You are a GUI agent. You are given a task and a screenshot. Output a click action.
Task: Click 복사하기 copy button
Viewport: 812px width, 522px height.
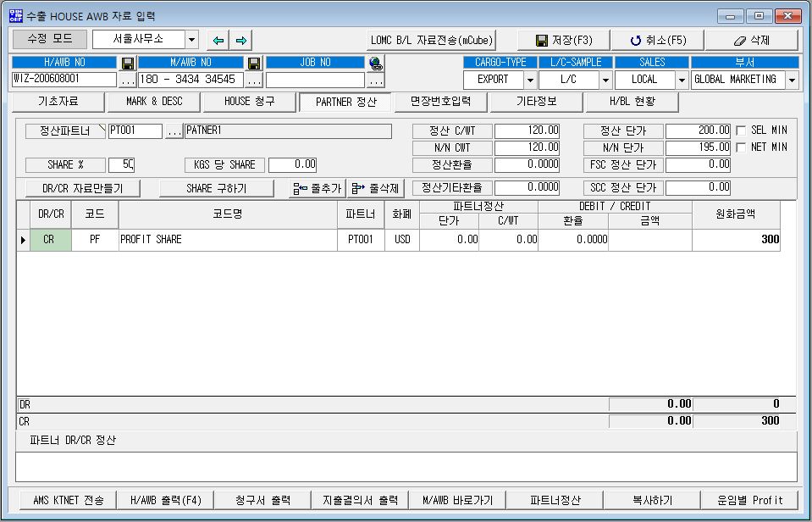[653, 500]
